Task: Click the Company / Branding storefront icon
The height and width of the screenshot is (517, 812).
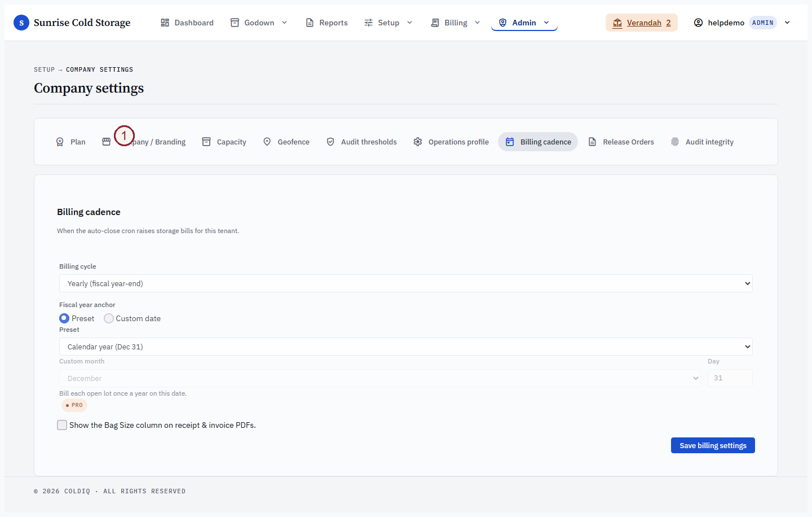Action: pos(106,142)
